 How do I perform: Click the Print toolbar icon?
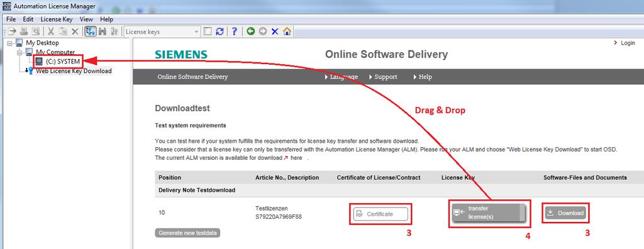coord(25,31)
